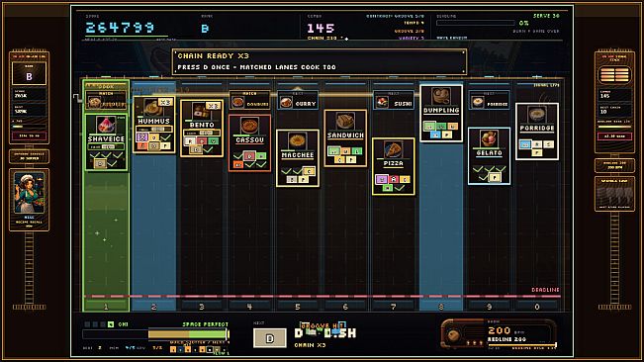Click the X3 multiplier badge on Bento

pos(214,106)
